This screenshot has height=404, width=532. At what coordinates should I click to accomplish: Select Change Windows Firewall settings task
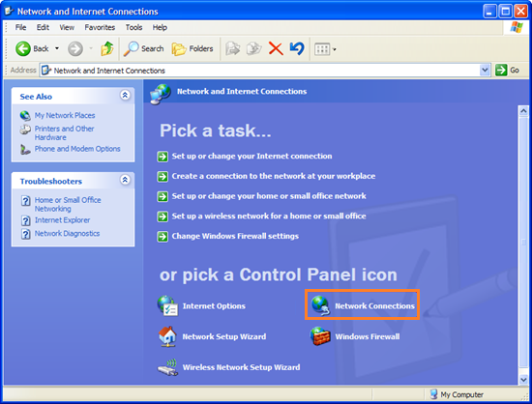tap(235, 236)
